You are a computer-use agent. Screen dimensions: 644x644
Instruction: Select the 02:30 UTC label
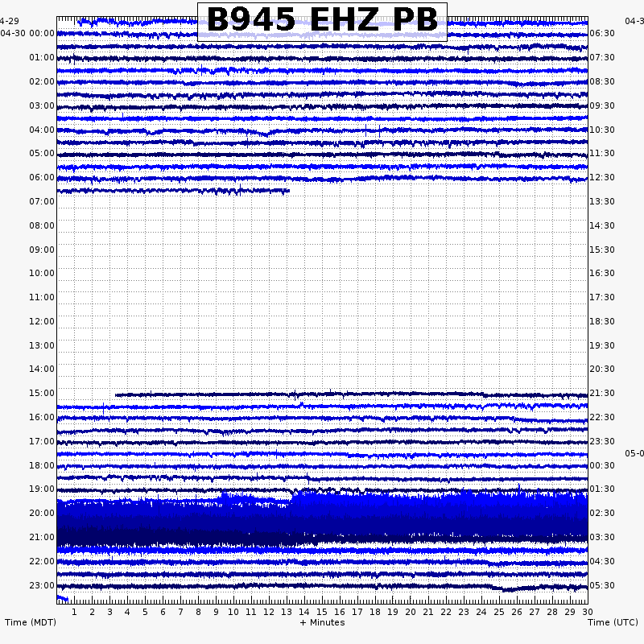602,514
